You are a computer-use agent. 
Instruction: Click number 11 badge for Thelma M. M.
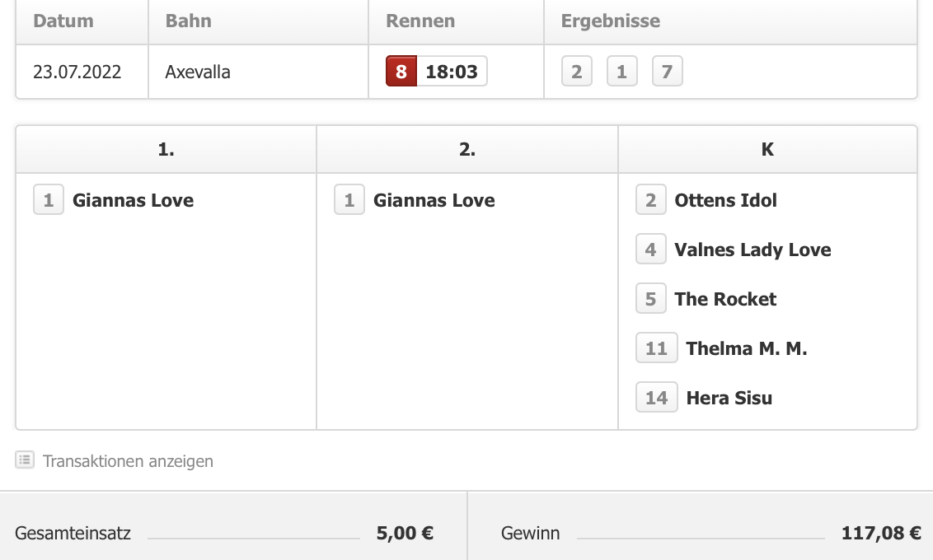point(656,348)
